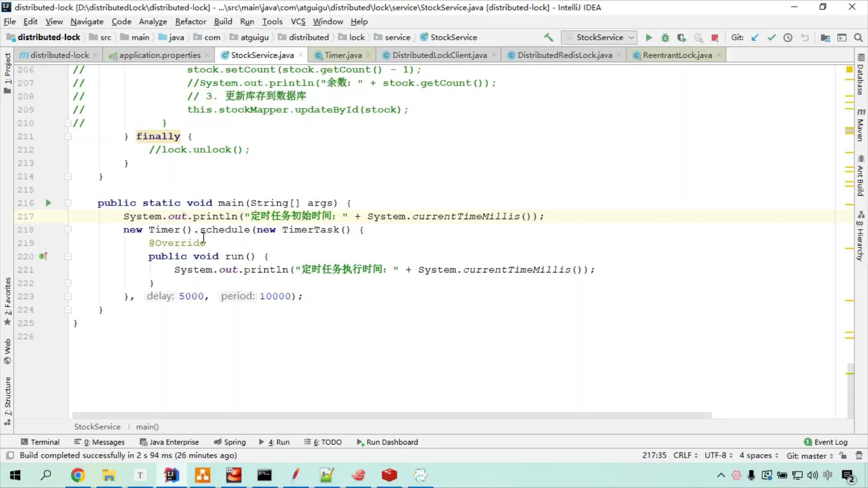The height and width of the screenshot is (488, 868).
Task: Open Git branch master popup
Action: [x=810, y=455]
